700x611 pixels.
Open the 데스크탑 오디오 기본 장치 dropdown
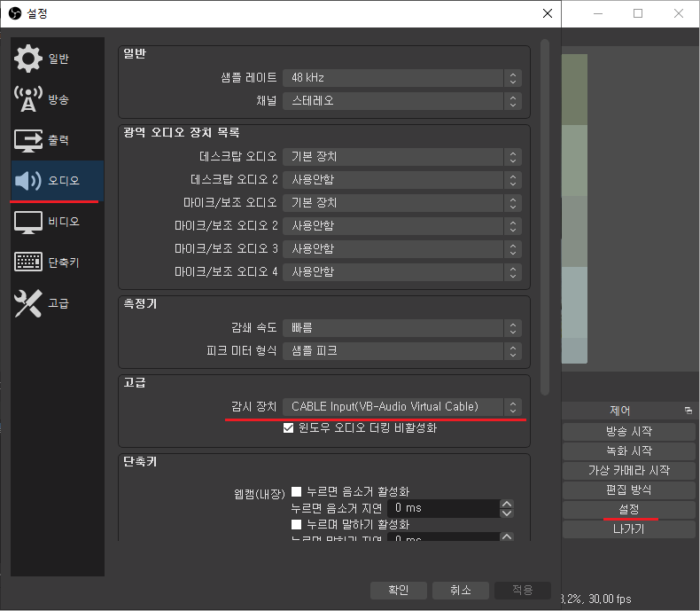(402, 157)
